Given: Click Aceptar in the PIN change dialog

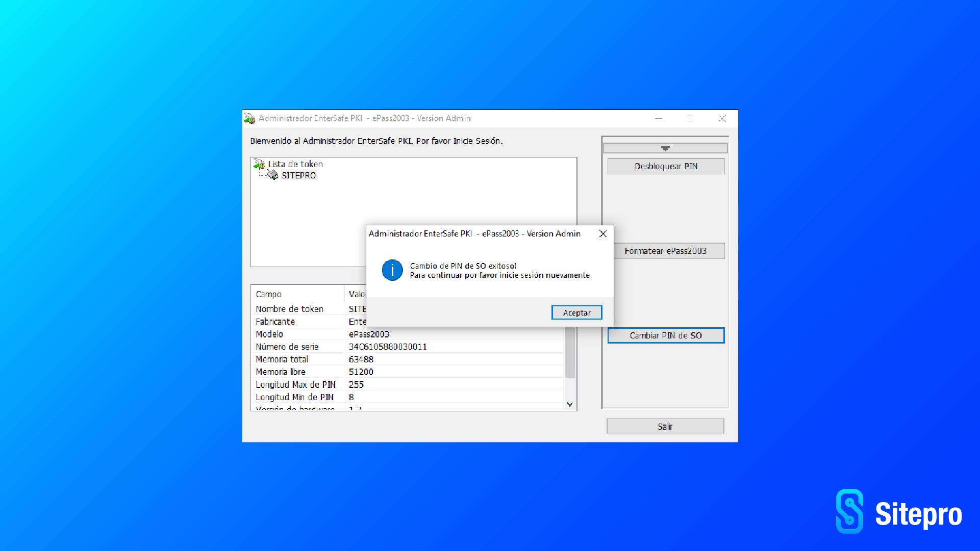Looking at the screenshot, I should tap(576, 312).
